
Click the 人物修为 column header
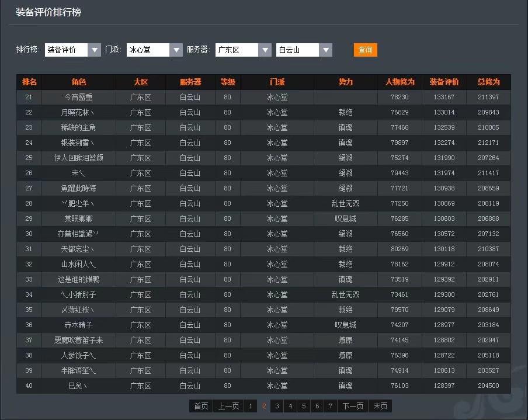pos(400,82)
